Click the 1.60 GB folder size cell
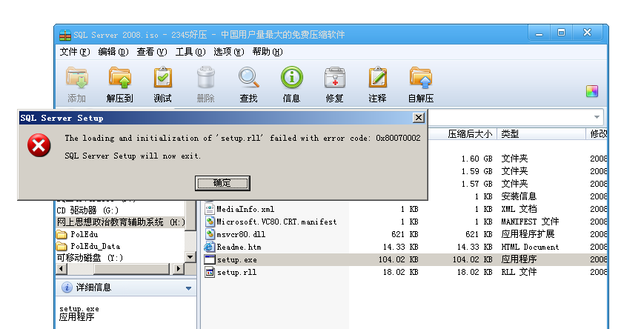Viewport: 644px width, 329px height. (x=477, y=159)
